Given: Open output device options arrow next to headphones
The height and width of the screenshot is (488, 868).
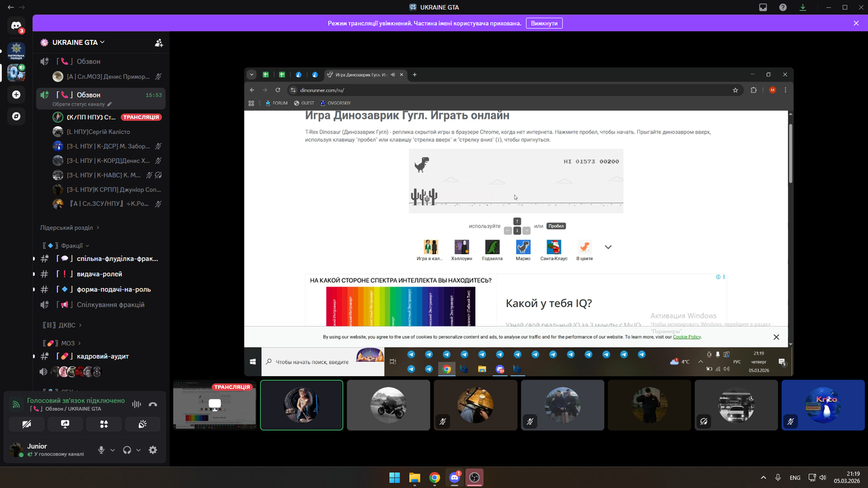Looking at the screenshot, I should pos(138,450).
